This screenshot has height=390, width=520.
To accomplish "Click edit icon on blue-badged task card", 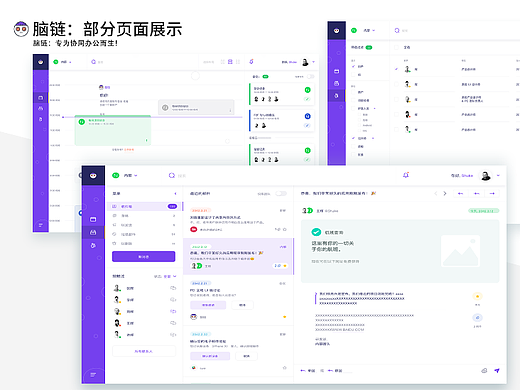I will (x=307, y=125).
